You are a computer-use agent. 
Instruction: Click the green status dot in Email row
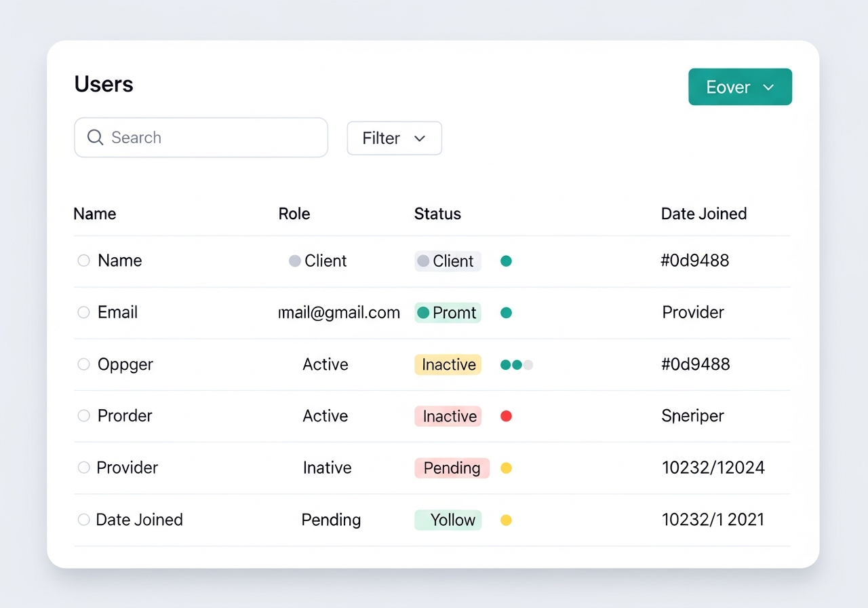click(506, 313)
